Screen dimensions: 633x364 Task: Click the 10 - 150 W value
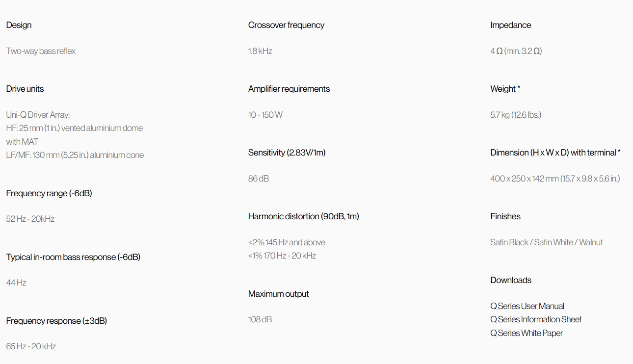pos(265,115)
